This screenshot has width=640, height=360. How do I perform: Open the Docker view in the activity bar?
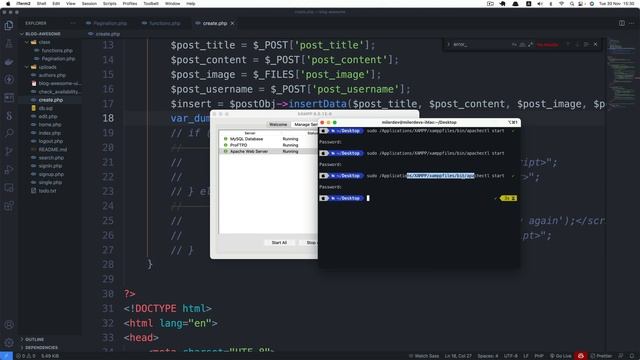pos(9,62)
